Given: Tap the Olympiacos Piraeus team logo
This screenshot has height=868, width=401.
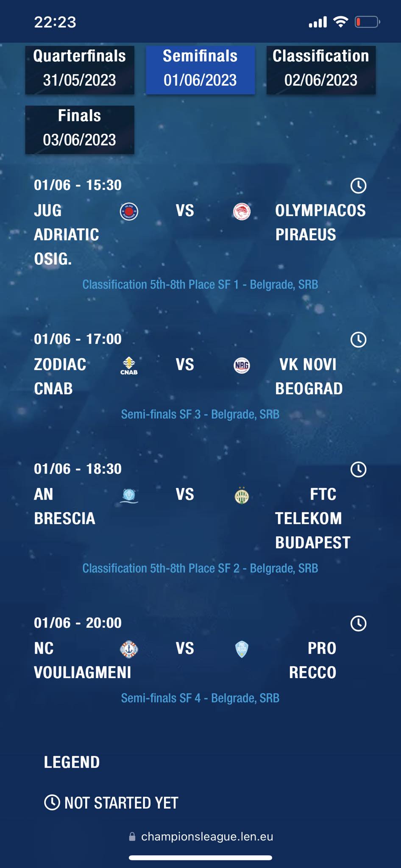Looking at the screenshot, I should coord(242,211).
